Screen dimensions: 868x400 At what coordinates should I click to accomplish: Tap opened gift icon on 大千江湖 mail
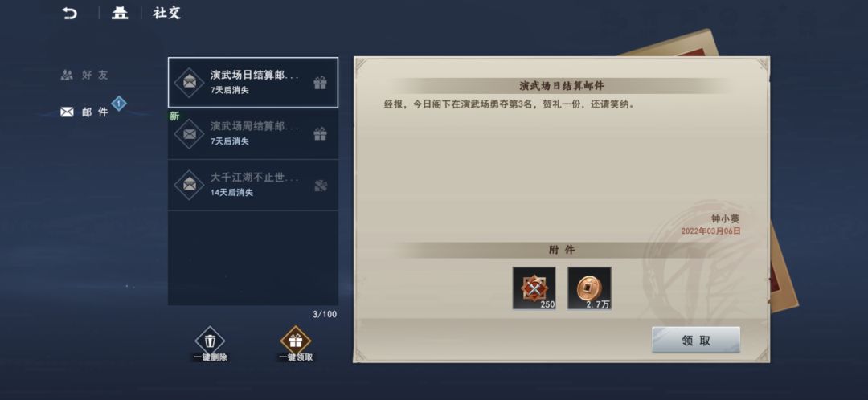tap(321, 186)
